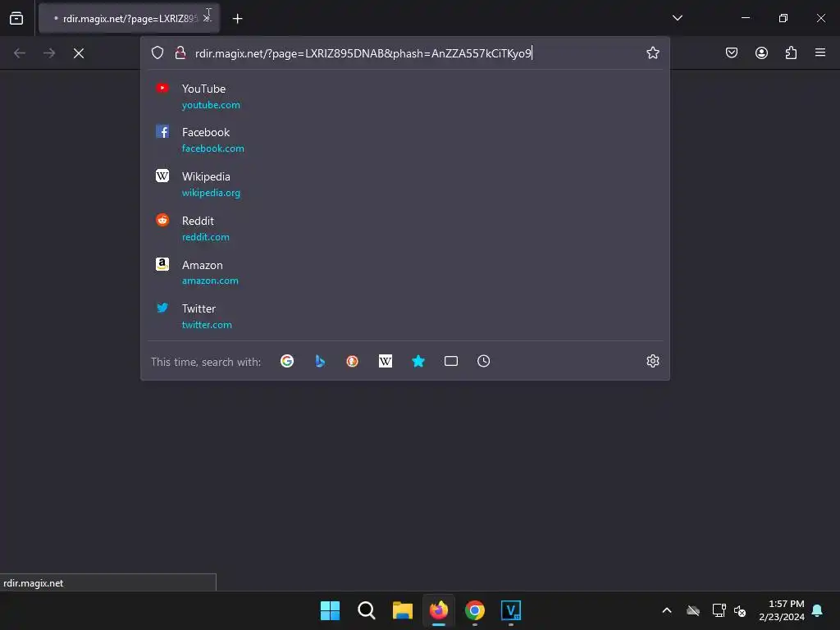Viewport: 840px width, 630px height.
Task: Select the YouTube suggestion
Action: (x=405, y=97)
